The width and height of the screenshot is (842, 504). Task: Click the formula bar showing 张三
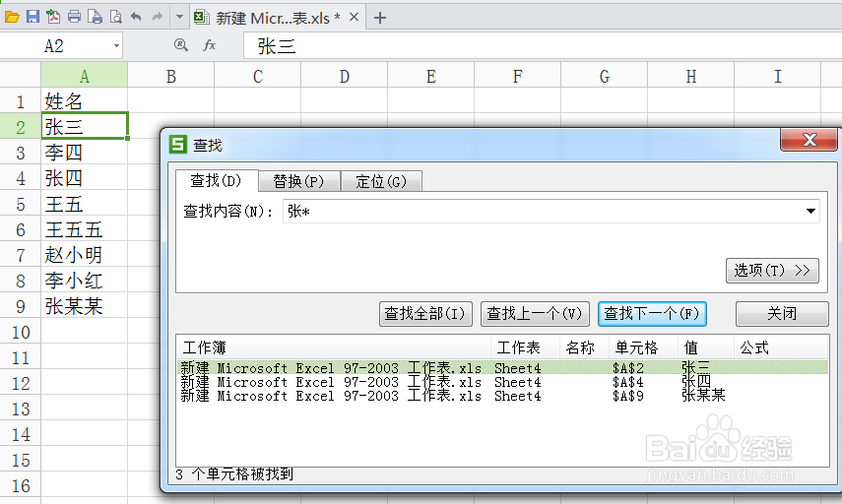543,46
